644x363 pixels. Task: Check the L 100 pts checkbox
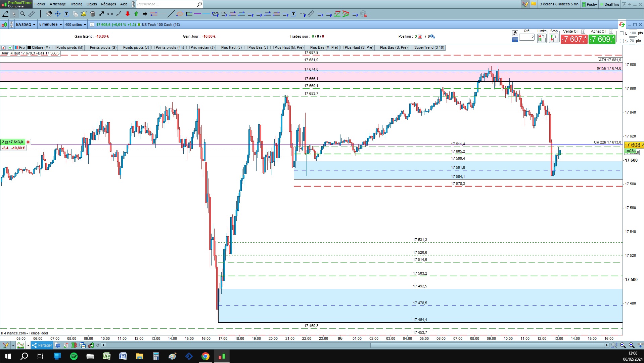(x=622, y=33)
